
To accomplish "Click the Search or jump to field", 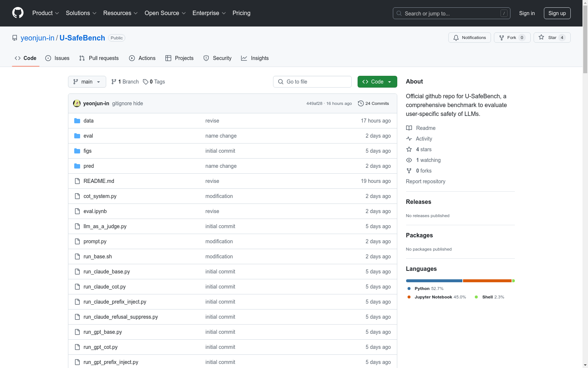I will pos(452,13).
